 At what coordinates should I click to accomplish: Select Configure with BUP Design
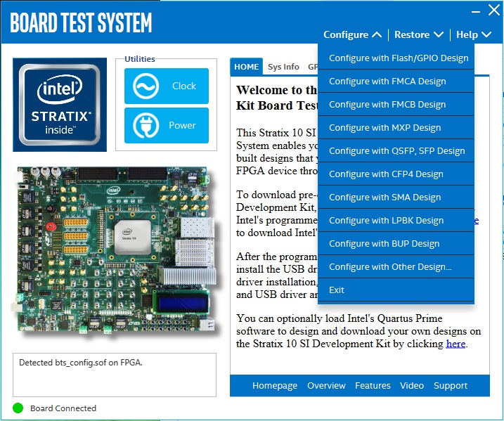point(396,244)
